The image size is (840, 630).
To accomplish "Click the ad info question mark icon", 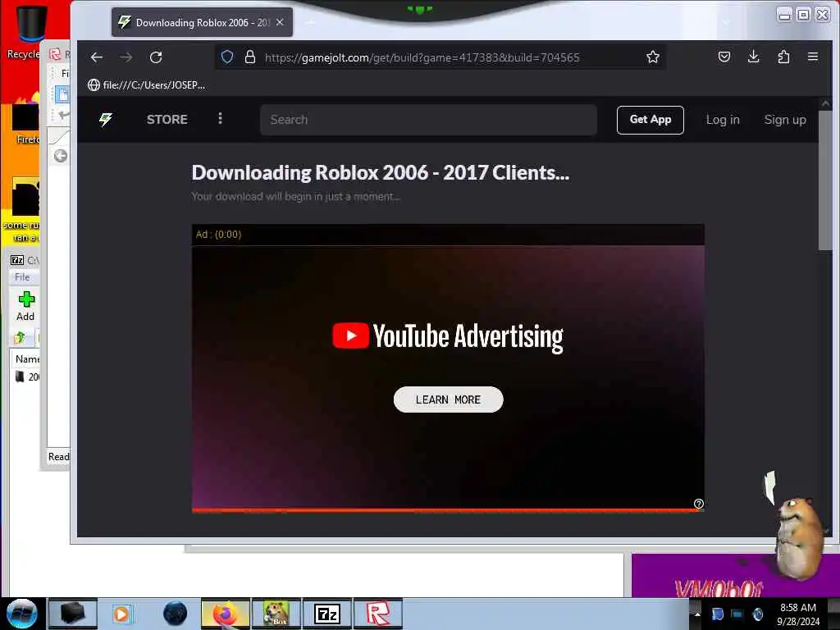I will pyautogui.click(x=699, y=504).
